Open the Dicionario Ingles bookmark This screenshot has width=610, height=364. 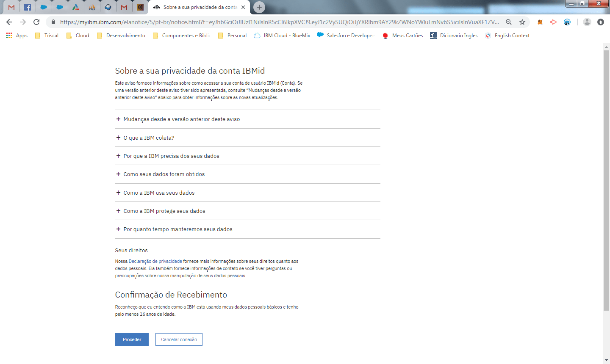click(454, 36)
